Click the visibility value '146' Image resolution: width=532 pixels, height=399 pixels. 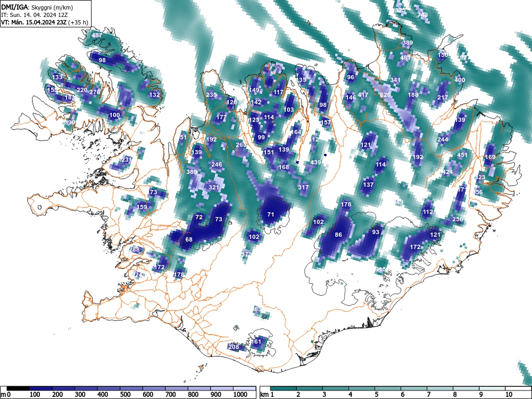coord(351,97)
